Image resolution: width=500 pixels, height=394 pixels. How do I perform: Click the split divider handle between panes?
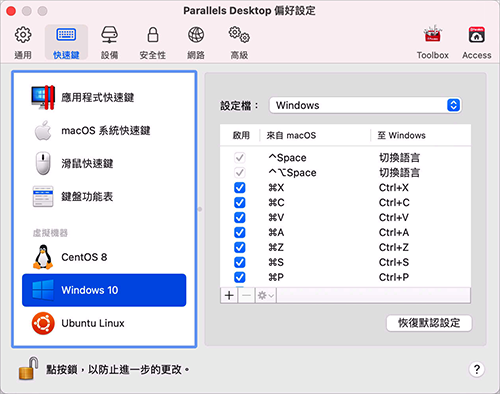click(x=200, y=209)
